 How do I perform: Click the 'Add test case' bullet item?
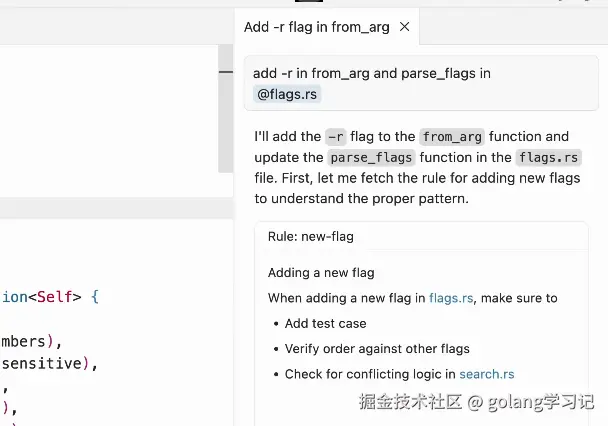pos(325,323)
